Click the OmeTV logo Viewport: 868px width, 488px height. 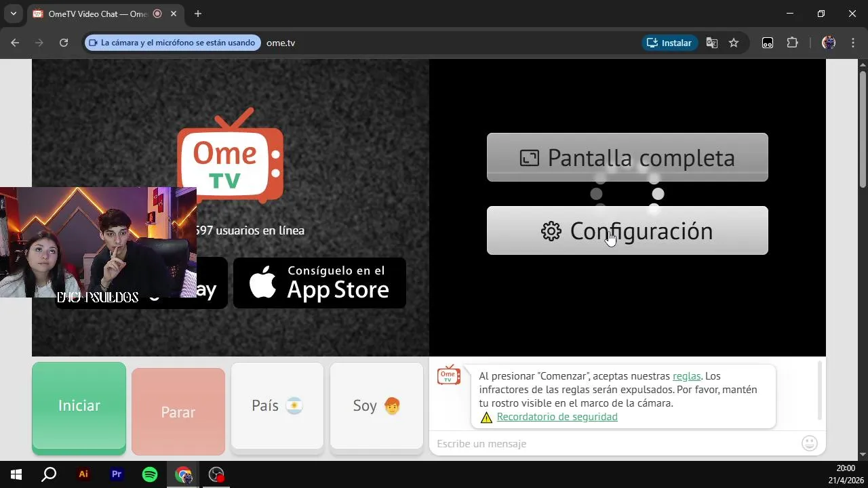coord(230,156)
